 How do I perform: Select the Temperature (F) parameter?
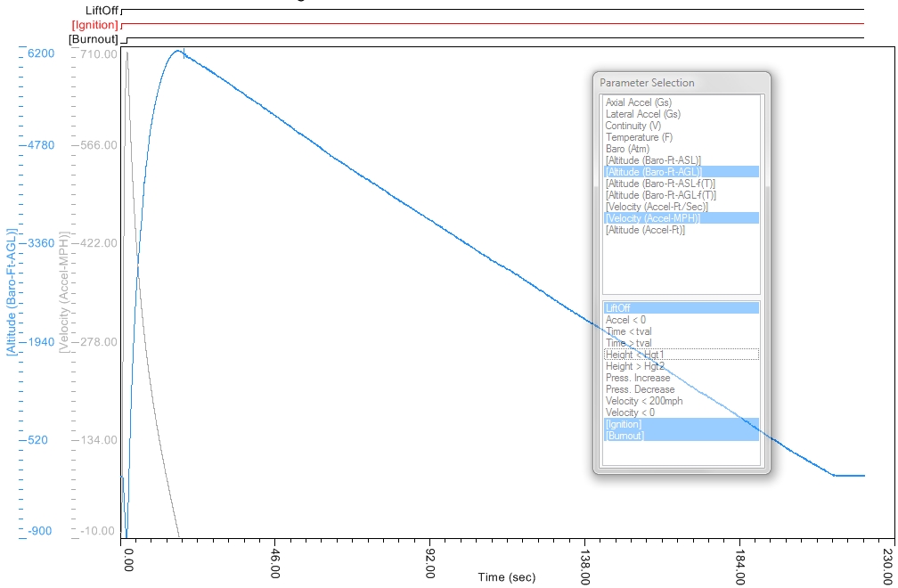pos(681,137)
